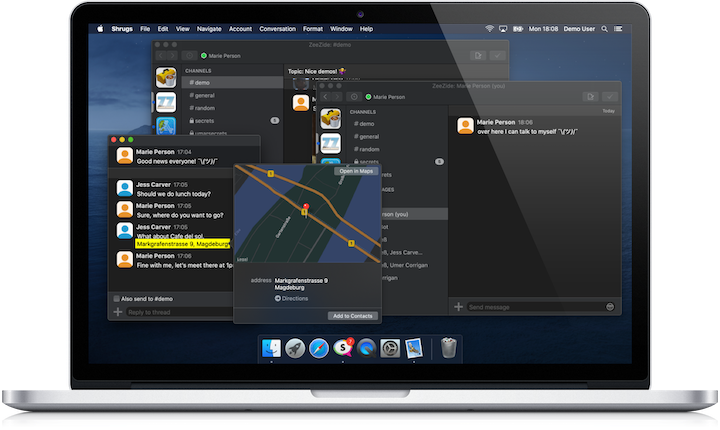Click highlighted Markgrafenstrasse 9, Magdeburg address

click(x=183, y=244)
